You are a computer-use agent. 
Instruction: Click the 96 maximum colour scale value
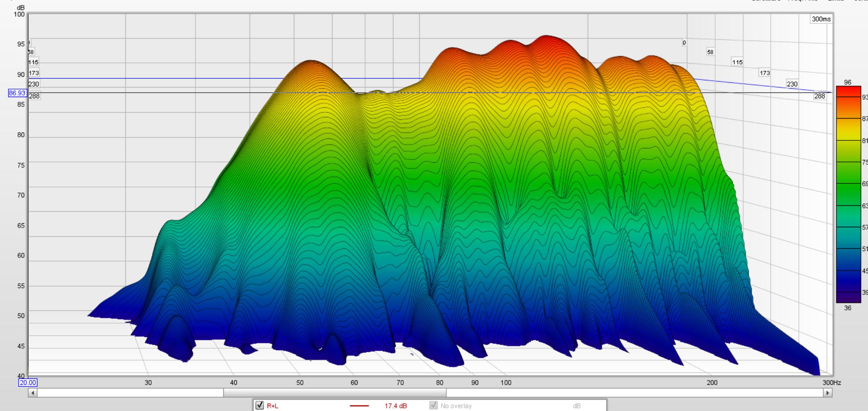[848, 82]
